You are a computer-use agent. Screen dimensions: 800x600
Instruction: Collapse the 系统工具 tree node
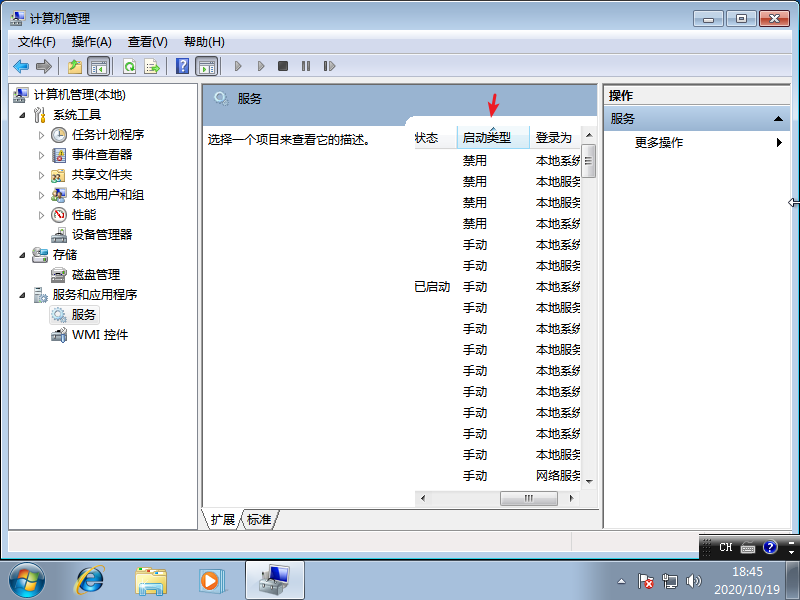(22, 114)
